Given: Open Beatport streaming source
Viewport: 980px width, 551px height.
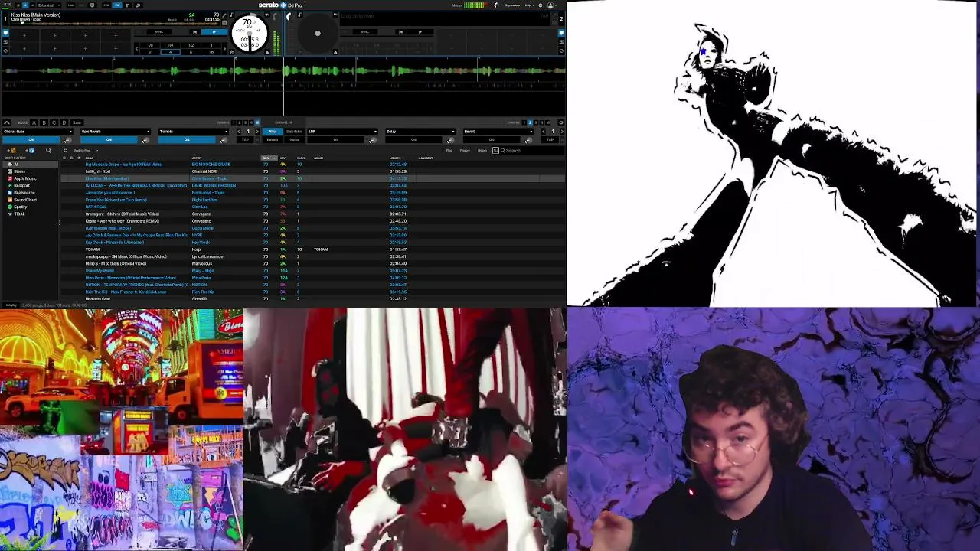Looking at the screenshot, I should (x=21, y=186).
